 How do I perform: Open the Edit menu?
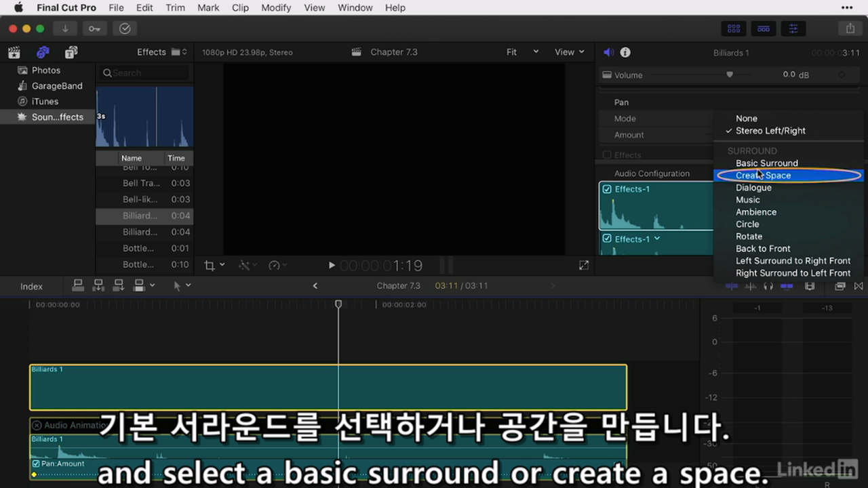(x=144, y=7)
